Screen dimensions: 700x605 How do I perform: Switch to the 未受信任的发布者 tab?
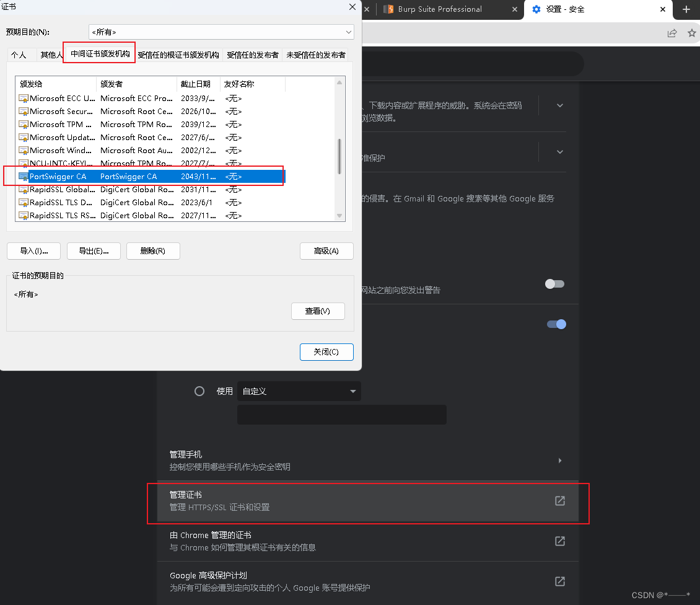coord(316,55)
